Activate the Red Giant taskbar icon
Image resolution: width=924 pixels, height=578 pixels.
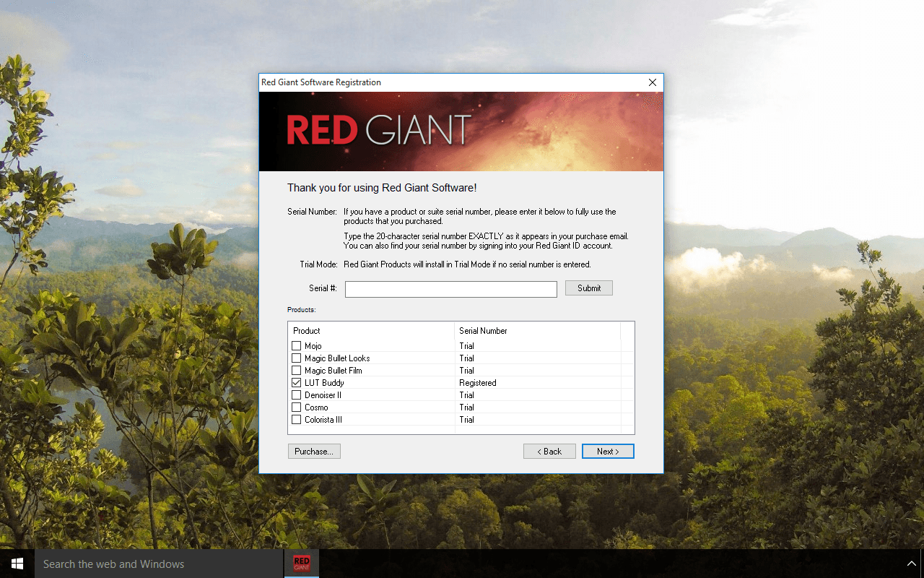pyautogui.click(x=302, y=564)
